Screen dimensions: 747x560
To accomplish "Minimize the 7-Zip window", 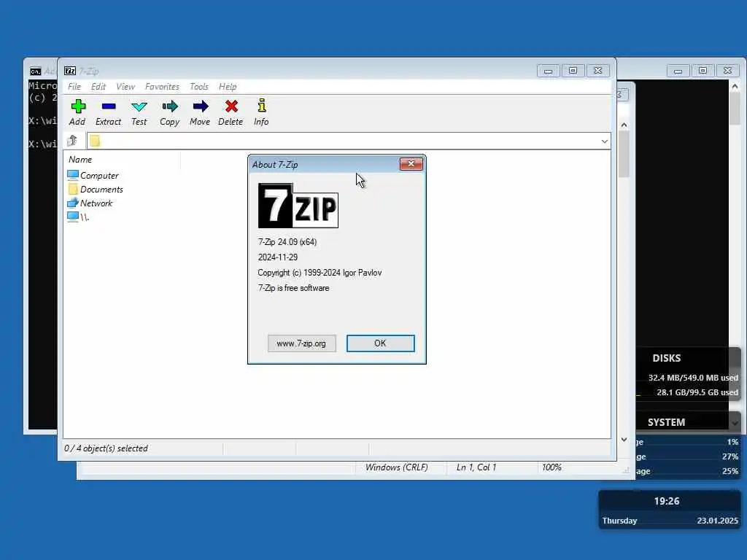I will click(x=549, y=71).
